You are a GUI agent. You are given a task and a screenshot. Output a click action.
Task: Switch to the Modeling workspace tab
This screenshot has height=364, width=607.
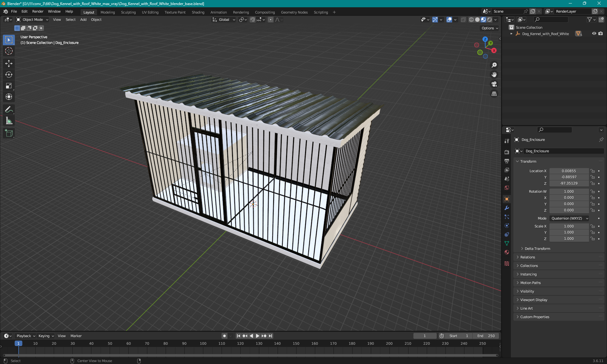coord(107,12)
